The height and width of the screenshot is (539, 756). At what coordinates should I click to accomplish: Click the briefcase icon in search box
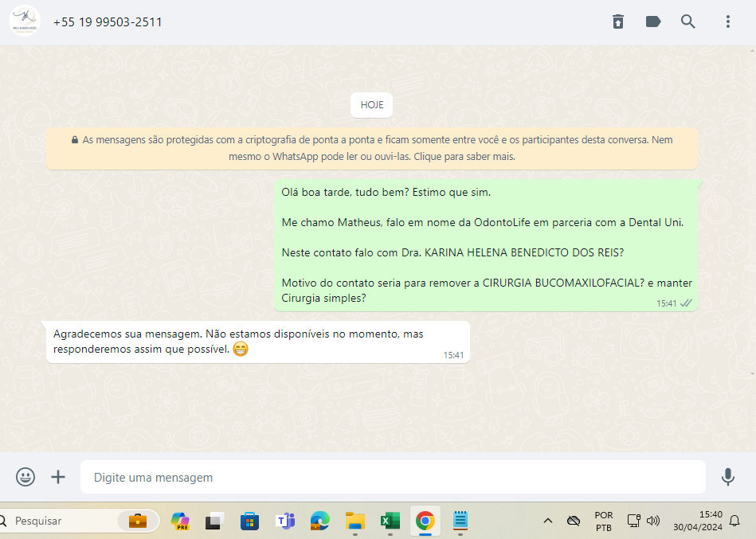pos(137,521)
